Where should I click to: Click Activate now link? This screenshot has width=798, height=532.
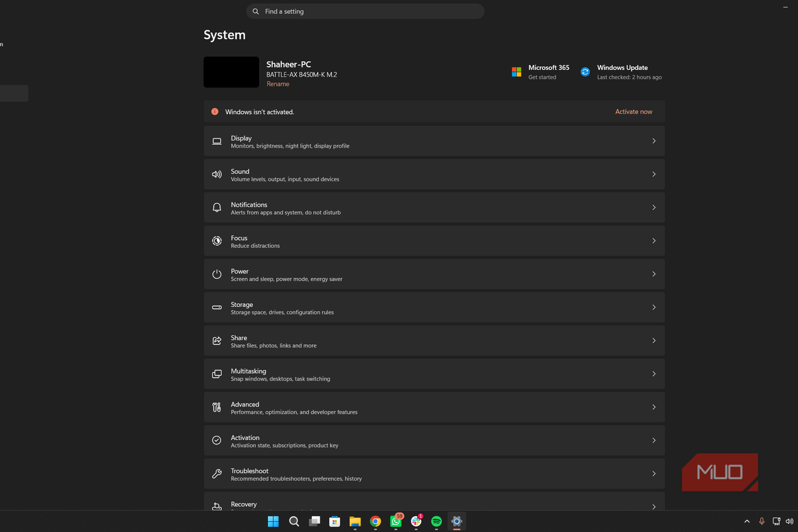coord(633,112)
